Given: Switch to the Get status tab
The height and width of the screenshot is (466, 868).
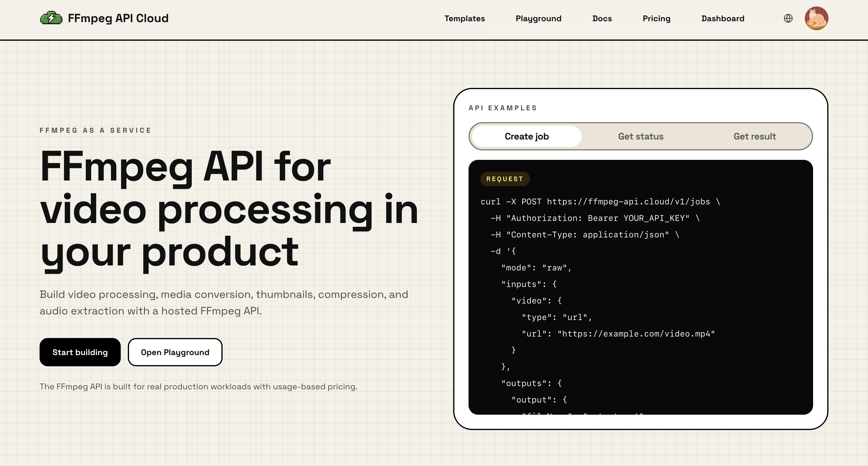Looking at the screenshot, I should 641,136.
